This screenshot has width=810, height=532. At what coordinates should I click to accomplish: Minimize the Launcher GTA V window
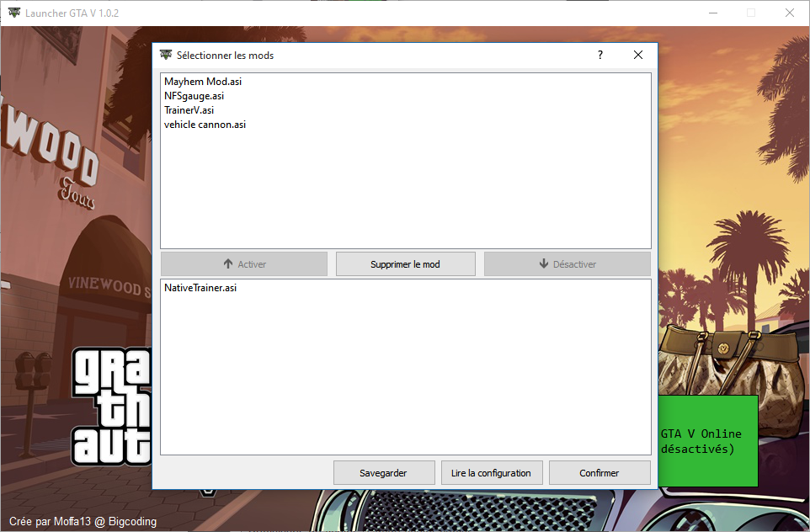[712, 13]
